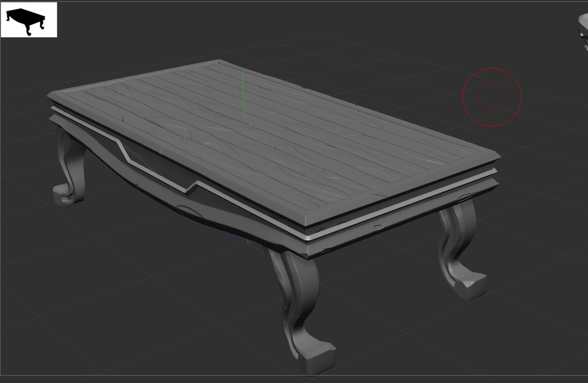The width and height of the screenshot is (588, 383).
Task: Click the table silhouette thumbnail preview
Action: pos(29,20)
